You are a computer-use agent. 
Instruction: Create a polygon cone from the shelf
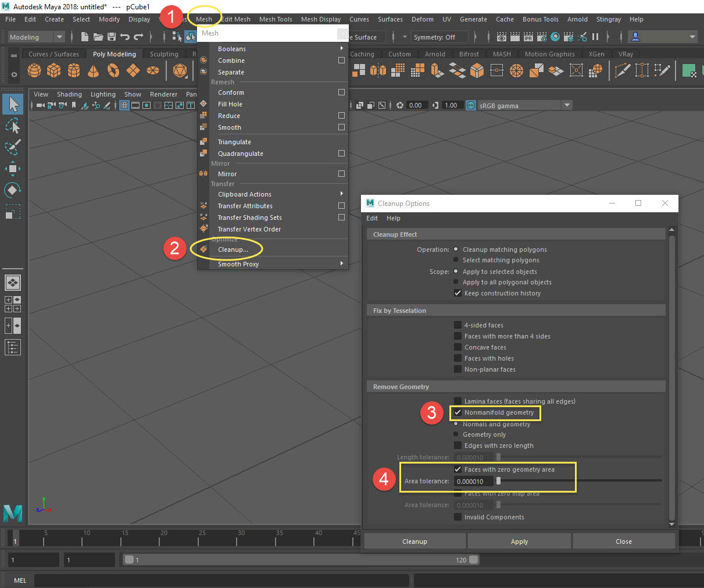(93, 71)
